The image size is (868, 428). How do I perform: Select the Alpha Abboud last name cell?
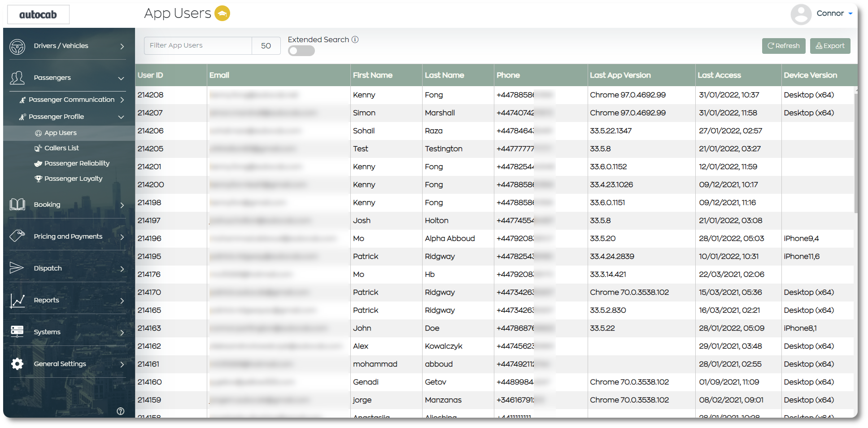[x=458, y=239]
